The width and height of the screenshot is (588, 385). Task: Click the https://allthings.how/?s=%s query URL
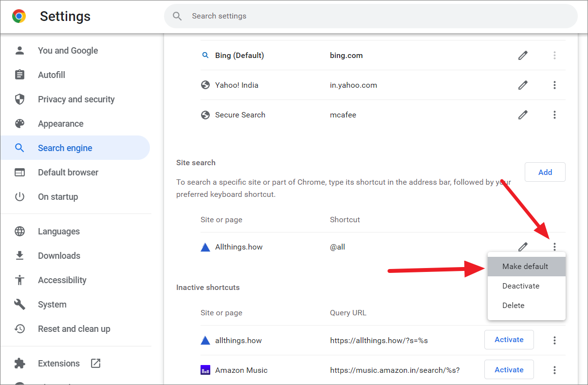[x=379, y=340]
